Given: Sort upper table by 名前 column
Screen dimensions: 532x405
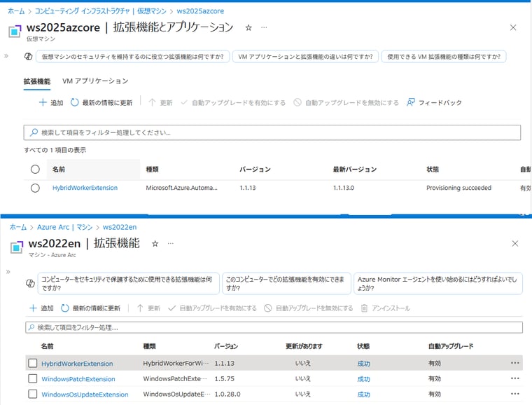Looking at the screenshot, I should coord(59,169).
